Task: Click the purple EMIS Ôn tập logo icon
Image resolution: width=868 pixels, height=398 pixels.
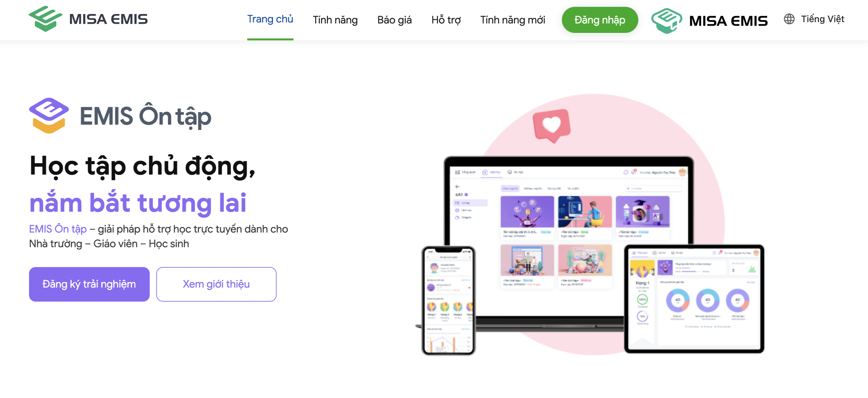Action: [x=49, y=116]
